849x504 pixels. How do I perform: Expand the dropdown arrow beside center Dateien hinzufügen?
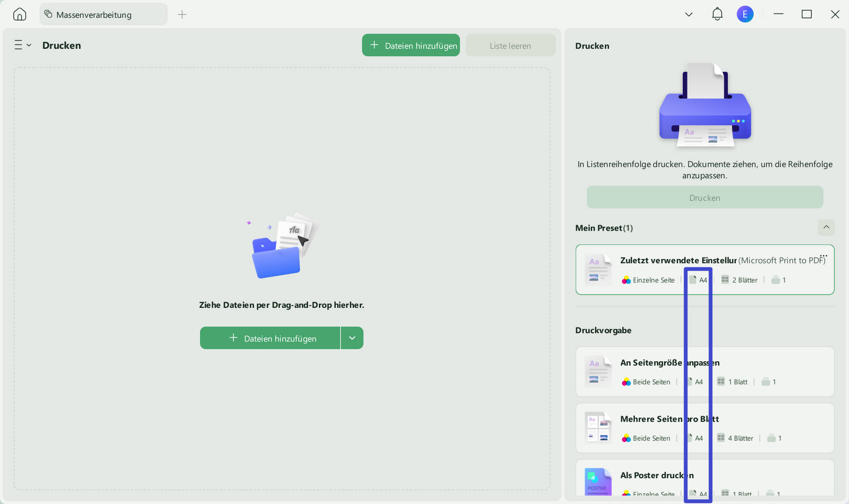coord(352,338)
